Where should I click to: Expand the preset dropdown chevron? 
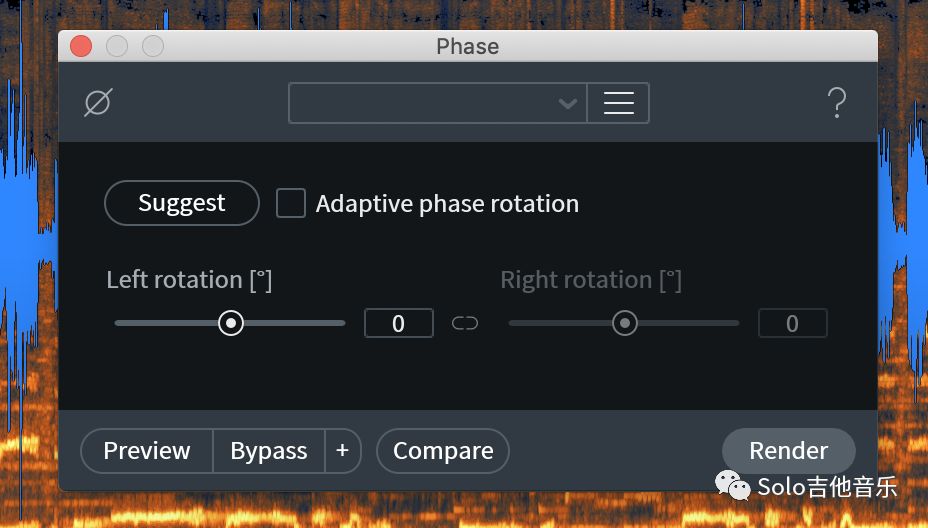[567, 104]
